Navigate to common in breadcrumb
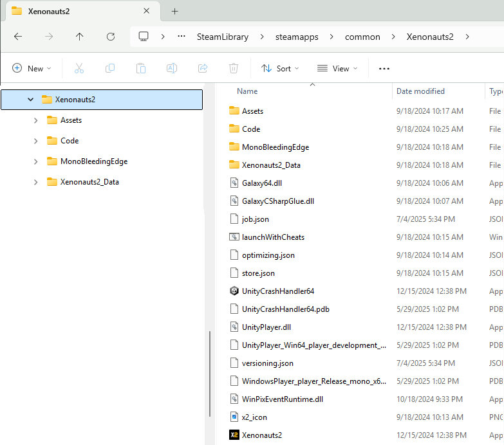Screen dimensions: 504x445 pos(362,37)
